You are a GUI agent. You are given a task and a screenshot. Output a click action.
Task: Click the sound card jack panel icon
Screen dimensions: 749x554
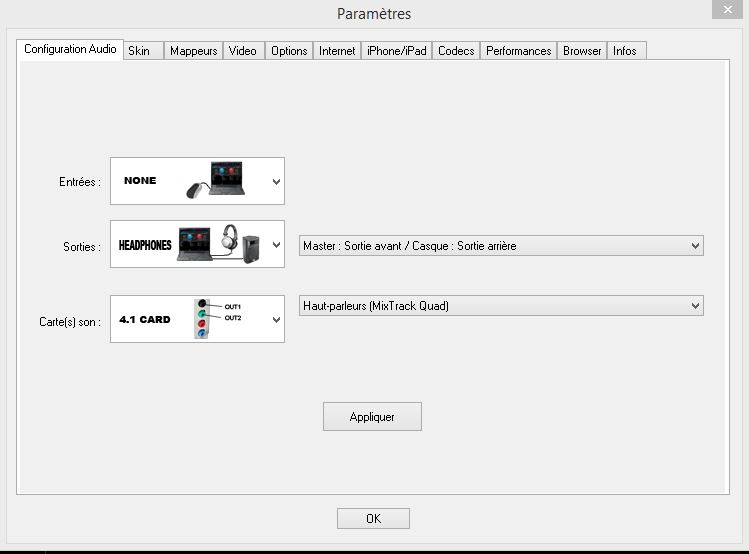tap(202, 319)
